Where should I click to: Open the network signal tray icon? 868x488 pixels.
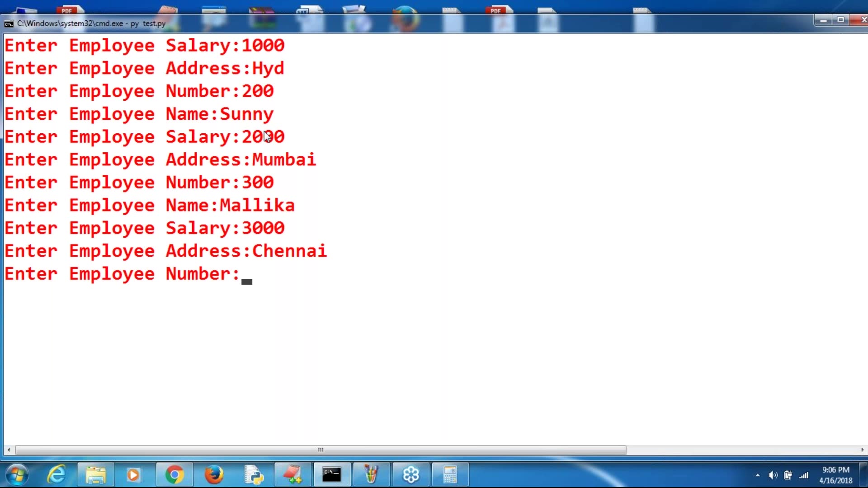click(x=804, y=475)
